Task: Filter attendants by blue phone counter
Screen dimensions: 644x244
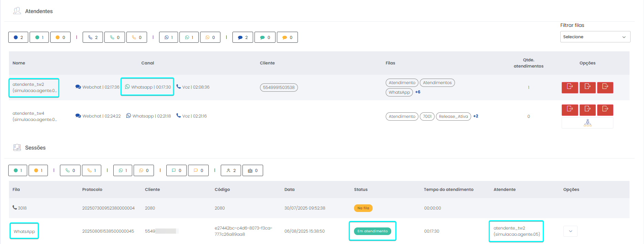Action: click(x=93, y=37)
